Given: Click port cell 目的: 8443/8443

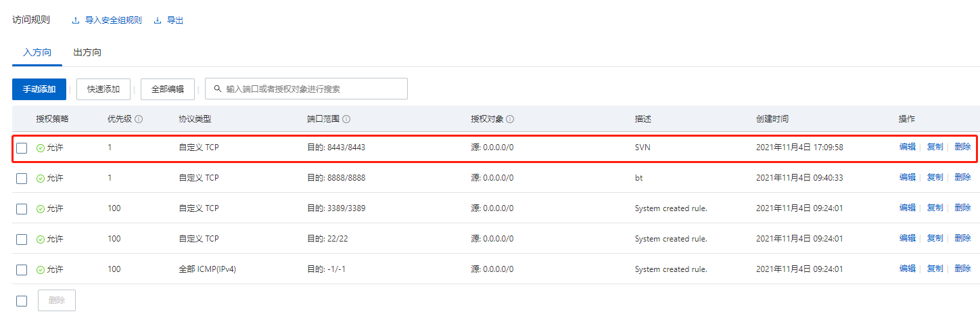Looking at the screenshot, I should click(336, 147).
